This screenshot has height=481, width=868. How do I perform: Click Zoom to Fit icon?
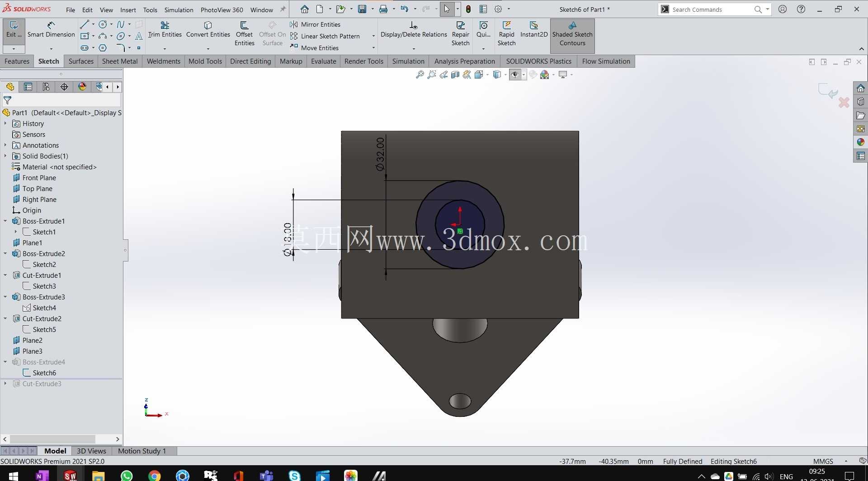tap(420, 75)
